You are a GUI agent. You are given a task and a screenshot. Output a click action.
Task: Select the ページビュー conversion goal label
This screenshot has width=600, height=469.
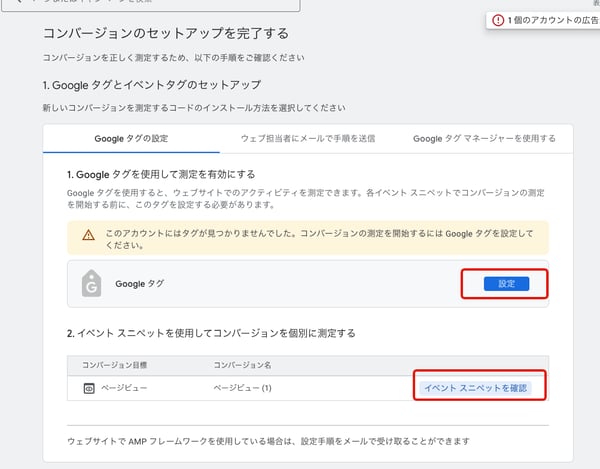(x=124, y=387)
